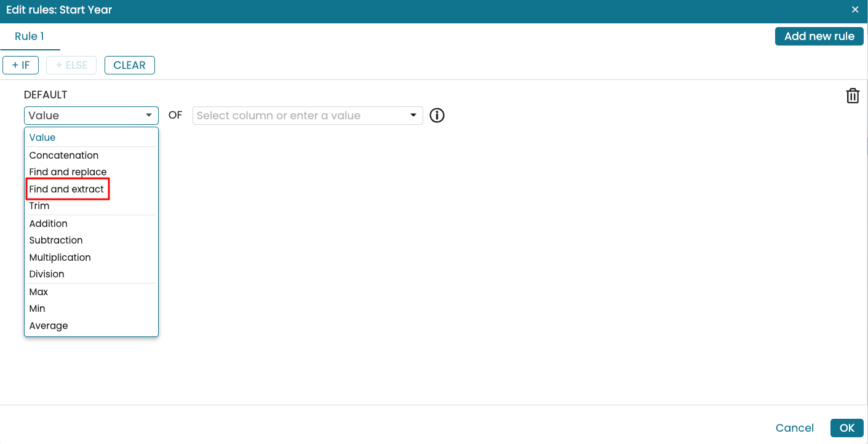Image resolution: width=868 pixels, height=444 pixels.
Task: Open the Select column or enter value dropdown
Action: 307,116
